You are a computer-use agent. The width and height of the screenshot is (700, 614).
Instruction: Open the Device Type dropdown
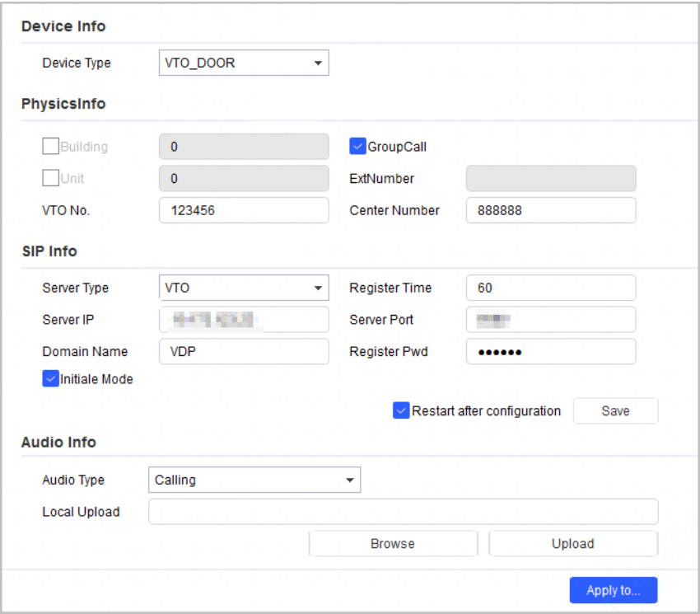(244, 63)
